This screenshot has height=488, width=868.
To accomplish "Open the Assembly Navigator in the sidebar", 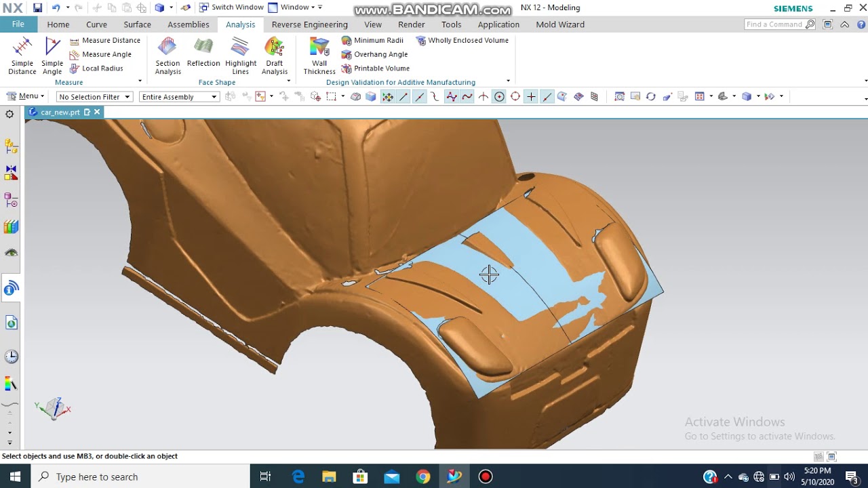I will pos(11,146).
